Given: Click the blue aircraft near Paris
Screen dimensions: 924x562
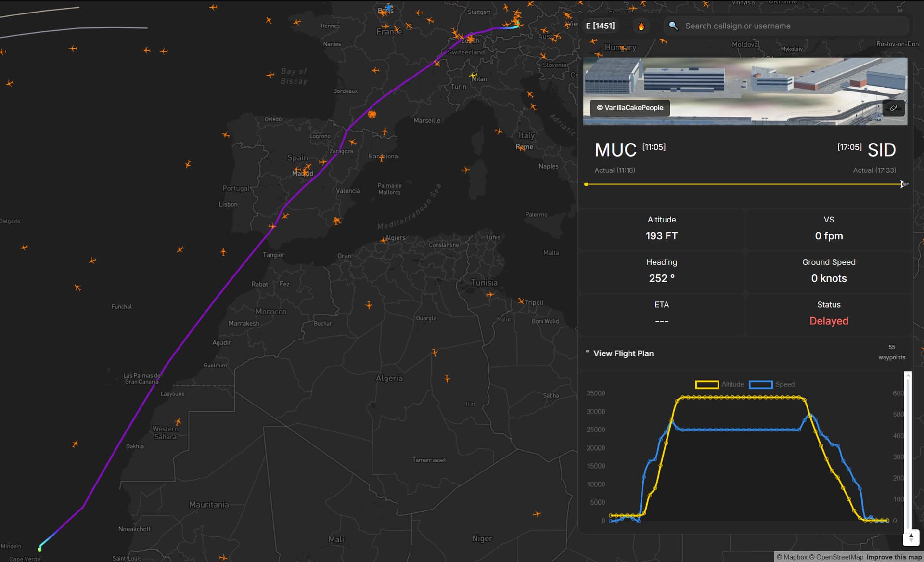Looking at the screenshot, I should tap(388, 8).
